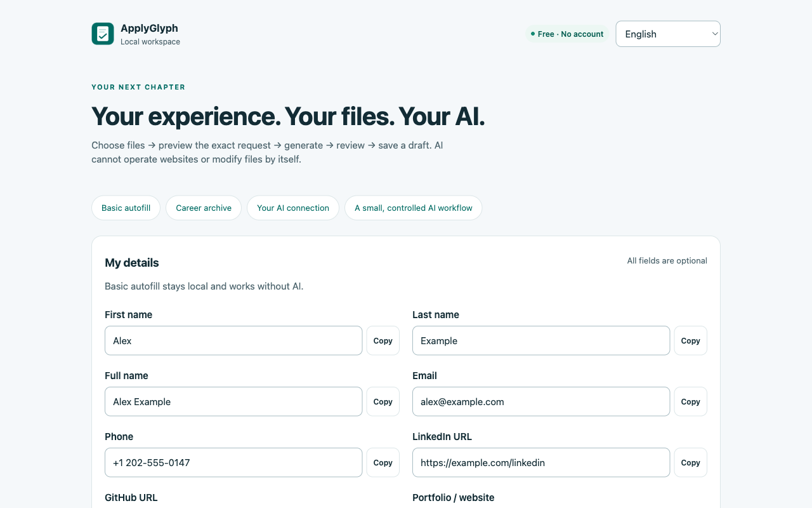Click the All fields are optional note
Image resolution: width=812 pixels, height=508 pixels.
[x=667, y=261]
